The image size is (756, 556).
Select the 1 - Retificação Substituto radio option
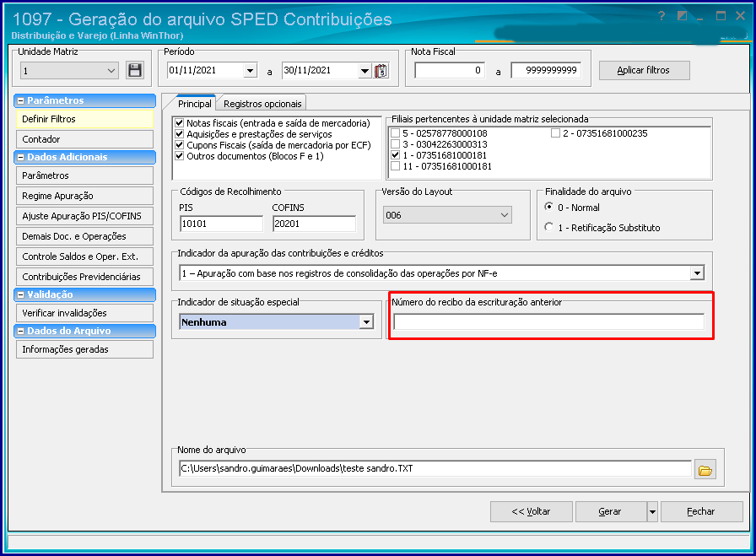tap(550, 227)
